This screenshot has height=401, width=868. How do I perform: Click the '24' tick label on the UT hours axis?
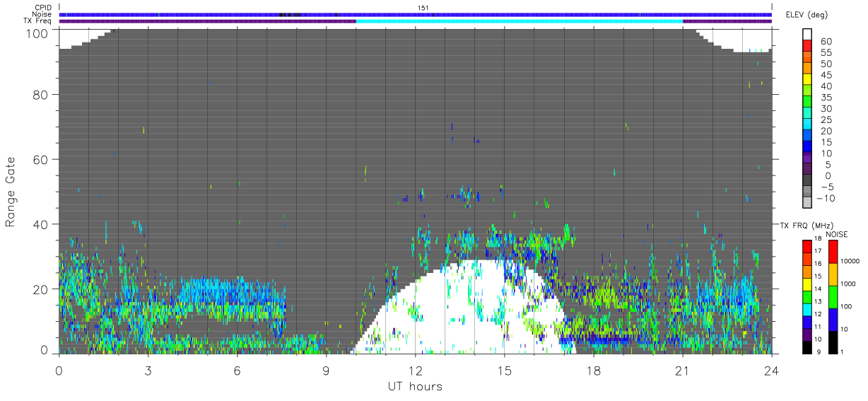[x=772, y=370]
